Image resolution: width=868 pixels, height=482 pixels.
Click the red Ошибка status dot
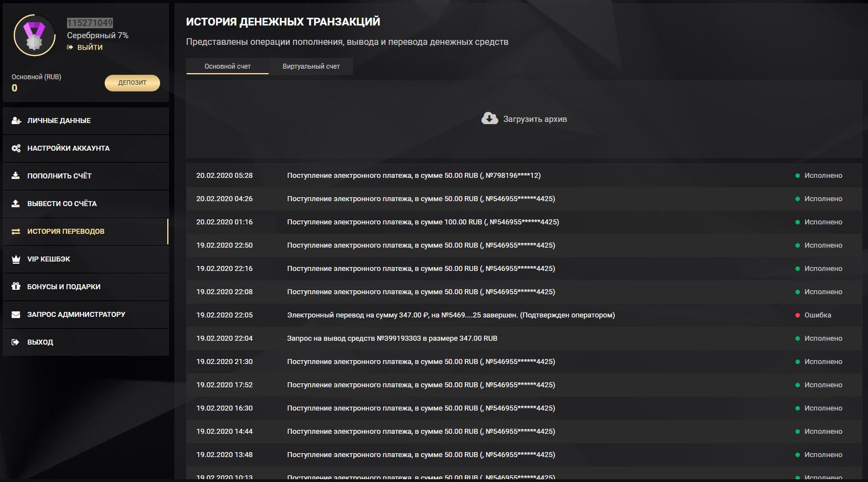click(798, 315)
